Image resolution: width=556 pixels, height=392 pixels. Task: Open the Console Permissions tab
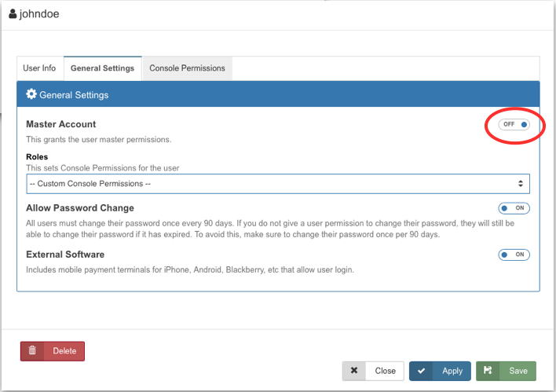(187, 68)
